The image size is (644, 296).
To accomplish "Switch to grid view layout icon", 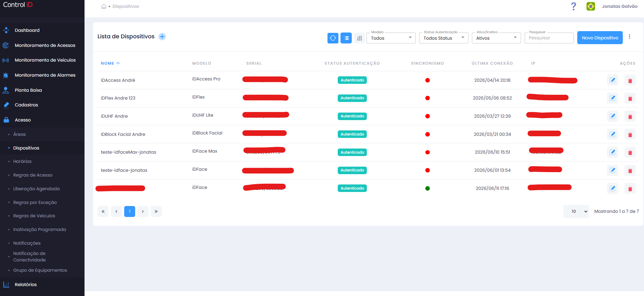I will point(359,38).
